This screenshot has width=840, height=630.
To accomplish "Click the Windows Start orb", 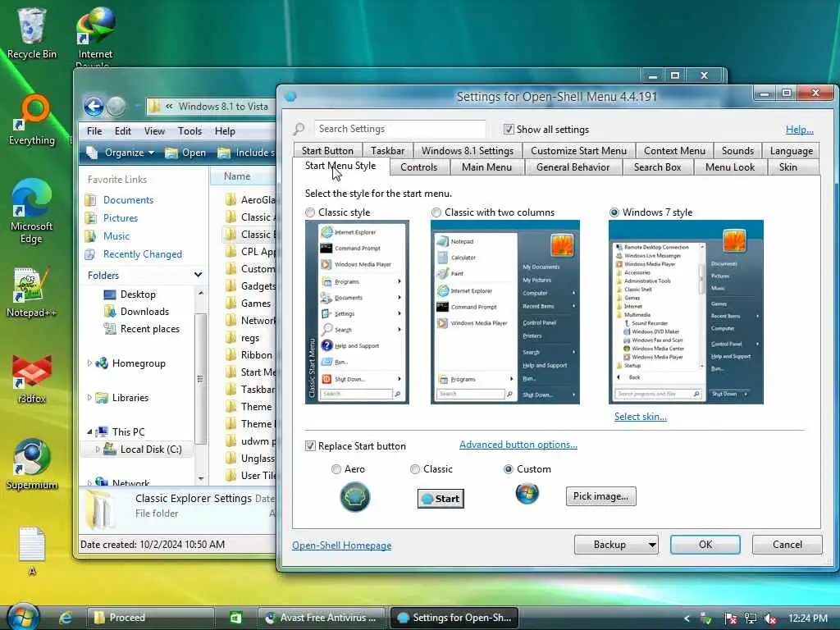I will pyautogui.click(x=23, y=617).
